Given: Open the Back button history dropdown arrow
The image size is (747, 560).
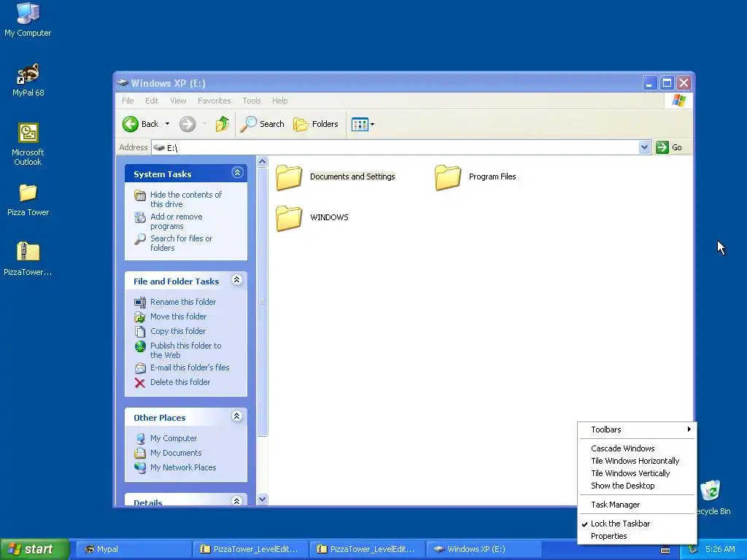Looking at the screenshot, I should (x=167, y=124).
